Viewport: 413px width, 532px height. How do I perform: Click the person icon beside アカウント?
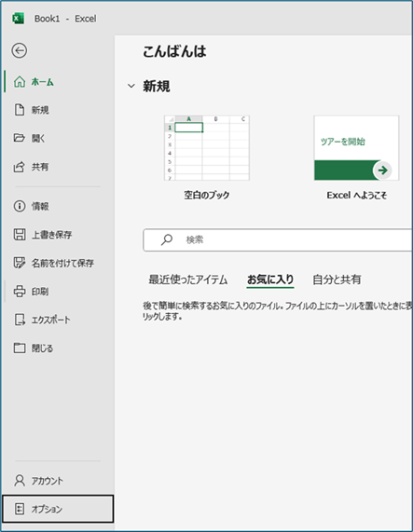[20, 481]
